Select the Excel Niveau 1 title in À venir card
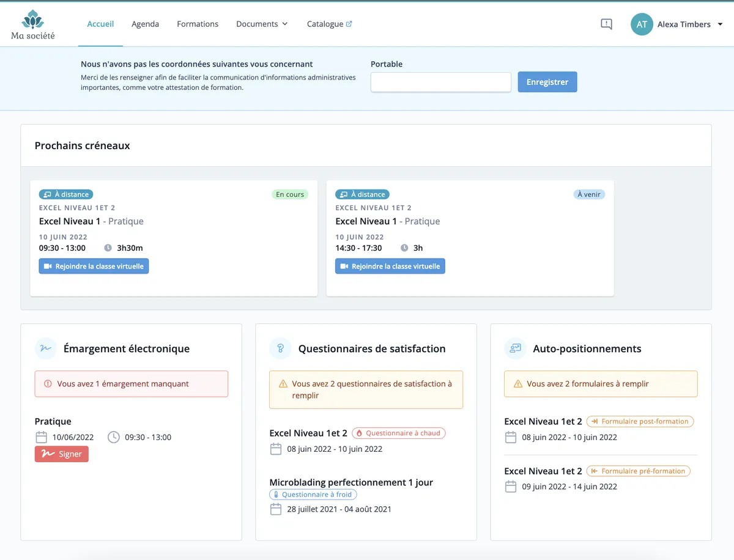Viewport: 734px width, 560px height. [366, 221]
